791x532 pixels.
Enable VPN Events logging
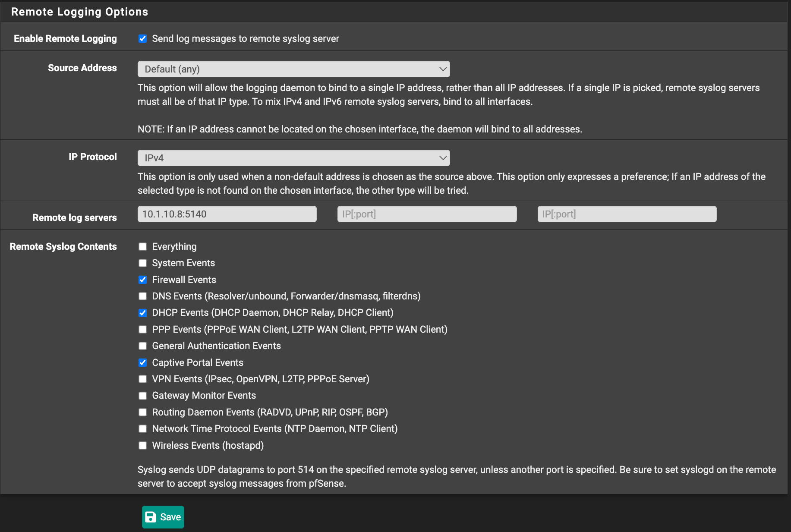point(143,379)
